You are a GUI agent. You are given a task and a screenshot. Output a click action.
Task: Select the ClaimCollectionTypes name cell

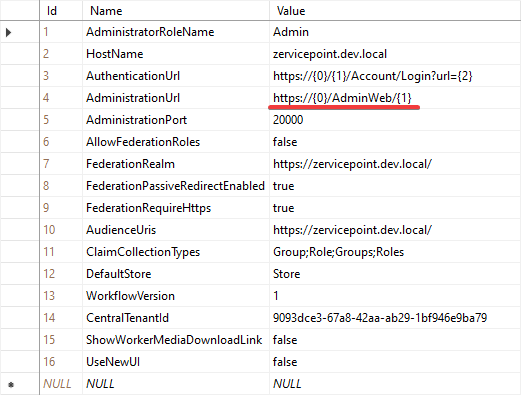point(176,252)
